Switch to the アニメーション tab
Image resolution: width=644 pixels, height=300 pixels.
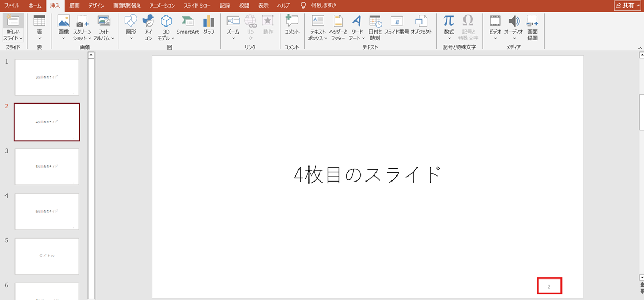tap(162, 6)
